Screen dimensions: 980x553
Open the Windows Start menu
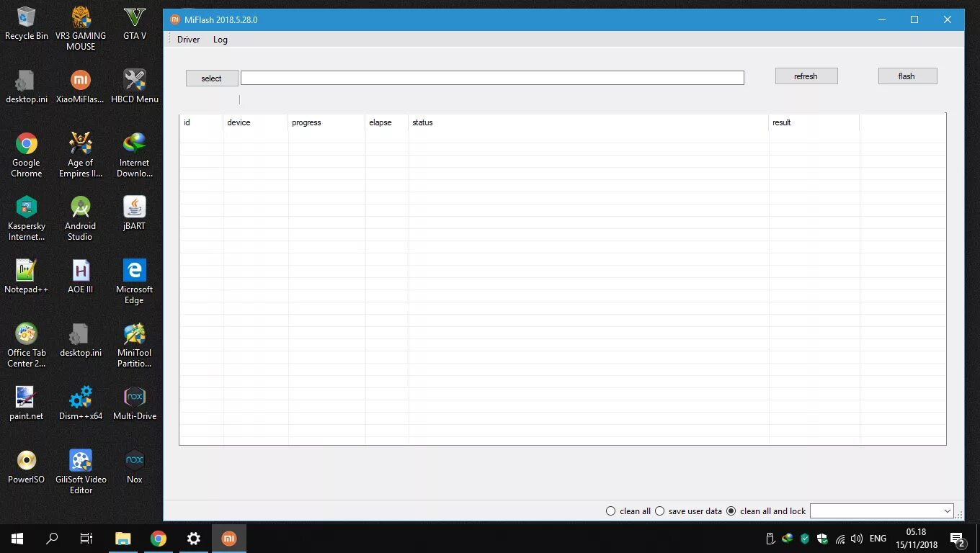click(17, 539)
